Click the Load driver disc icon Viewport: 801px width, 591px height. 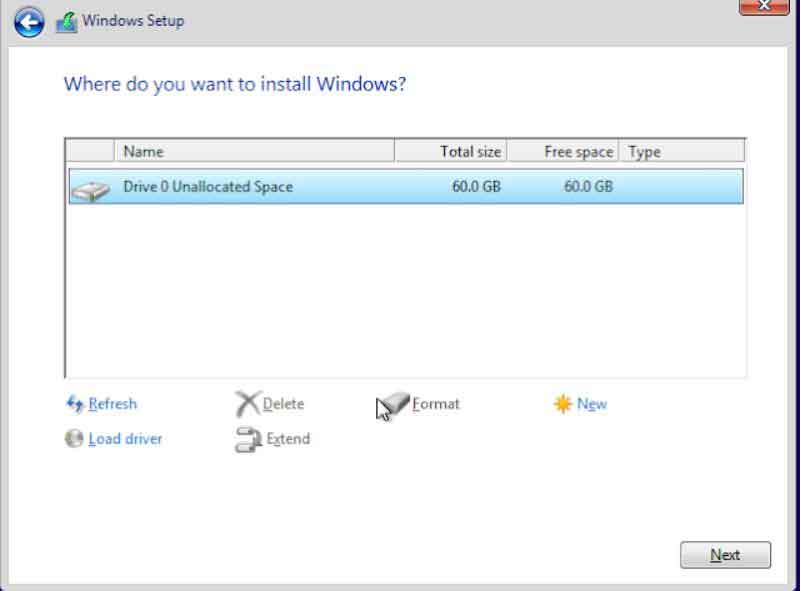(74, 438)
